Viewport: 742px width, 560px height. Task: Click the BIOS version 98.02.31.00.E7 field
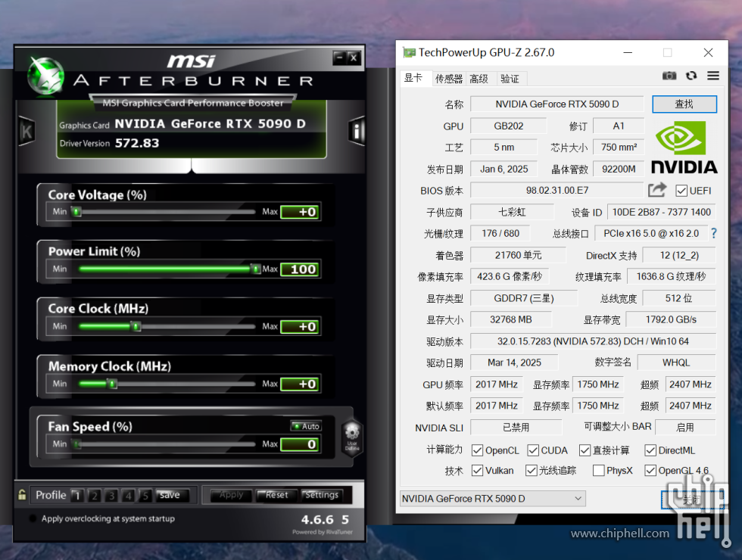(557, 190)
